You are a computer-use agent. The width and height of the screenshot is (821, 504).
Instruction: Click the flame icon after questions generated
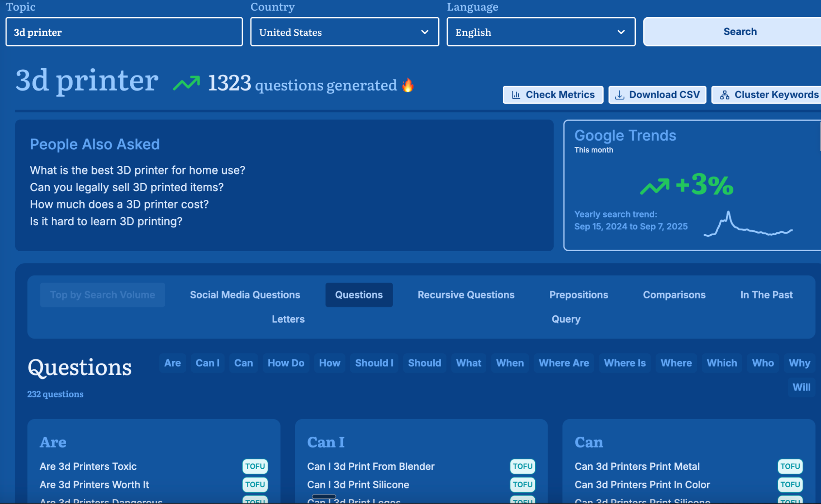click(x=408, y=85)
